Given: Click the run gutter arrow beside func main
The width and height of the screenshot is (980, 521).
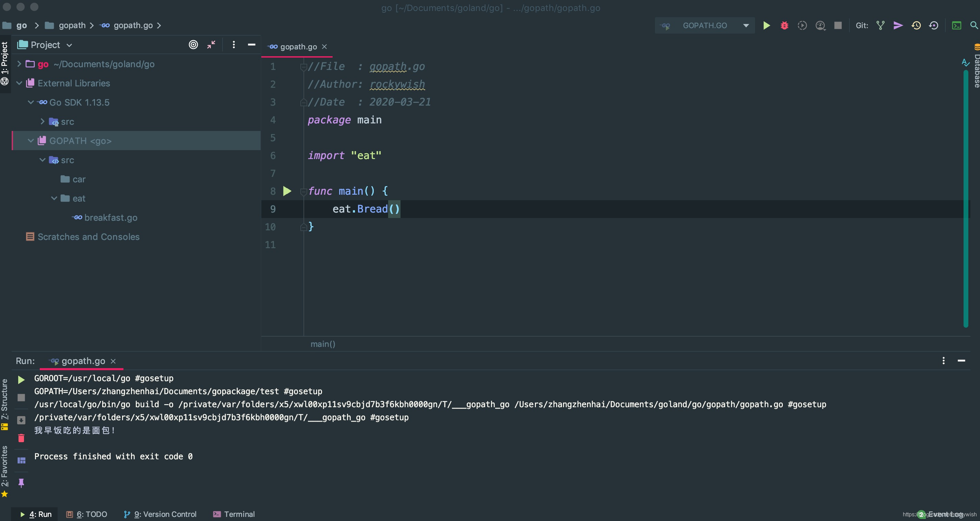Looking at the screenshot, I should tap(287, 191).
